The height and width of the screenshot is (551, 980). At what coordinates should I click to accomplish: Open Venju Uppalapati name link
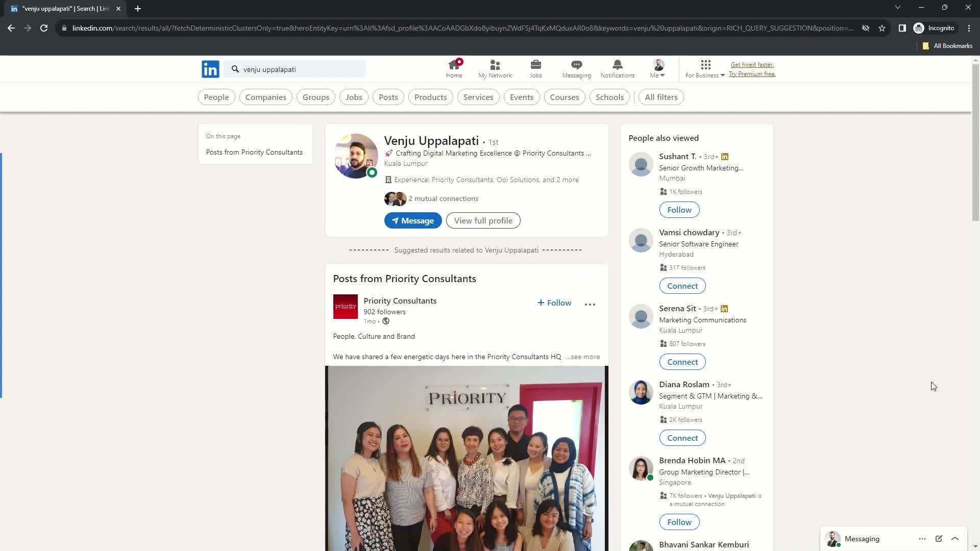click(431, 141)
